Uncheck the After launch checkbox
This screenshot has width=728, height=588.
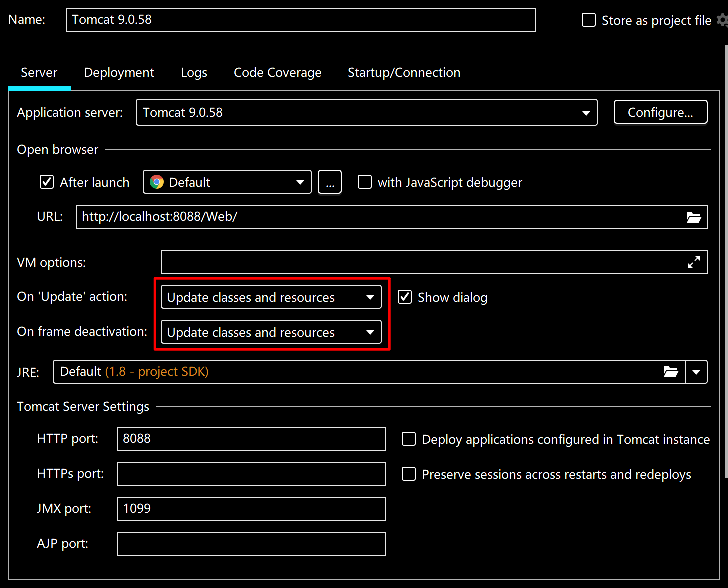(x=47, y=182)
